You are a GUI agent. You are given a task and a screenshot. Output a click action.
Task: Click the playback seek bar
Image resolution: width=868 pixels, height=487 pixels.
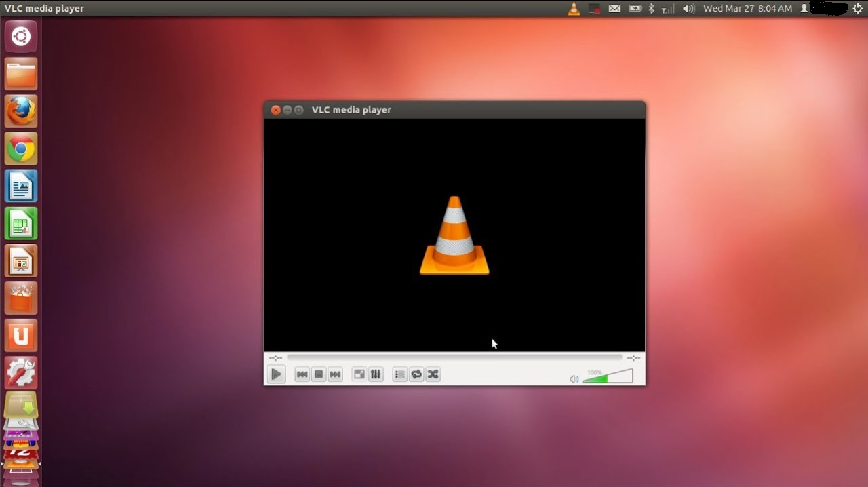pyautogui.click(x=454, y=357)
